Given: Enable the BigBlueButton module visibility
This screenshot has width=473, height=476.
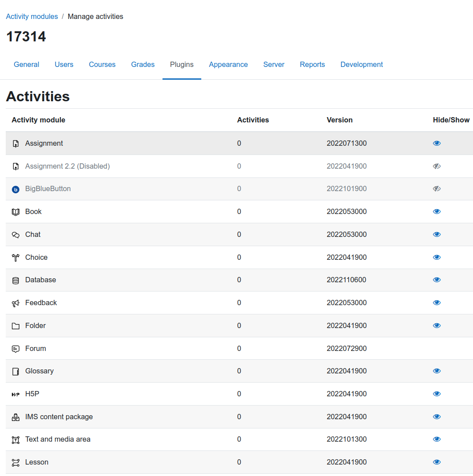Looking at the screenshot, I should (436, 188).
